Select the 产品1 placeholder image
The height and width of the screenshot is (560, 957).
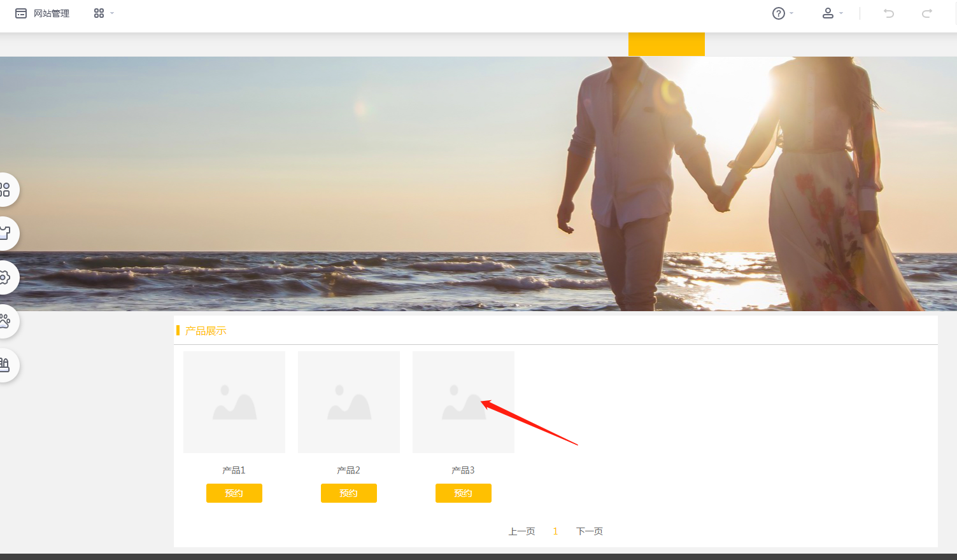click(234, 402)
